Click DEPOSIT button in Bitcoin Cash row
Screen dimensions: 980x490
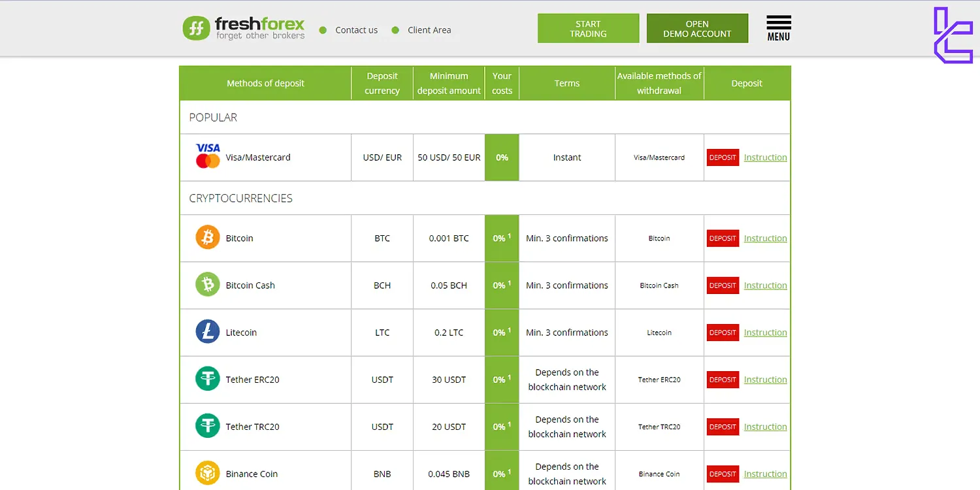click(x=723, y=286)
